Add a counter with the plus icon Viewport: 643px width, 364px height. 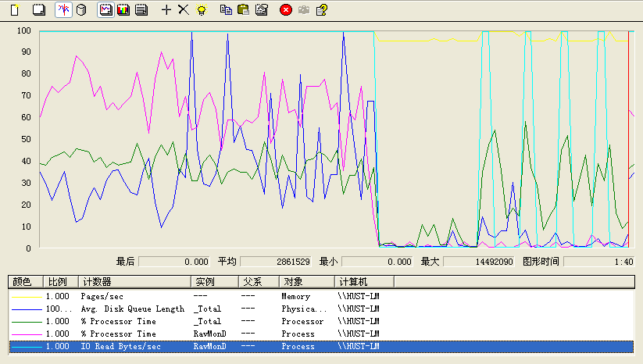(166, 9)
